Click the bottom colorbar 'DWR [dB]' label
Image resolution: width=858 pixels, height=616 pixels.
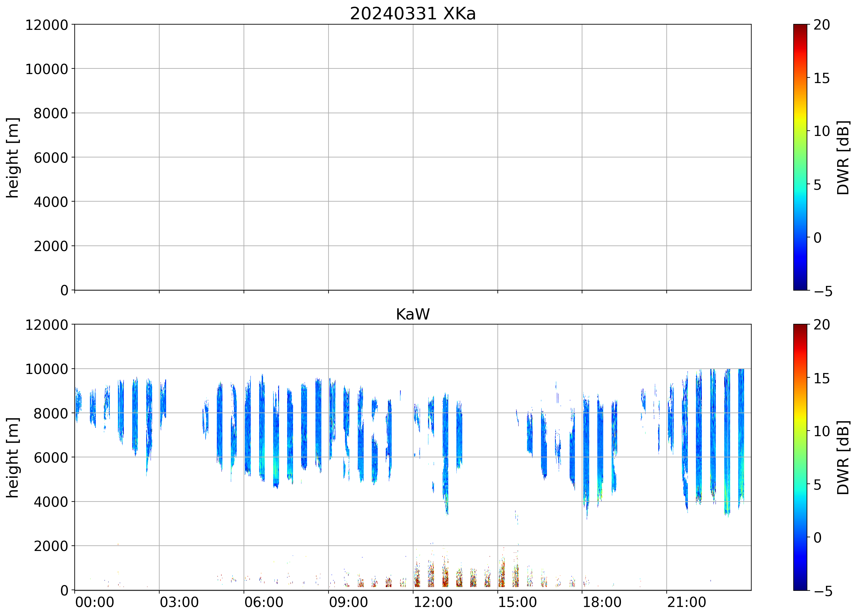843,457
